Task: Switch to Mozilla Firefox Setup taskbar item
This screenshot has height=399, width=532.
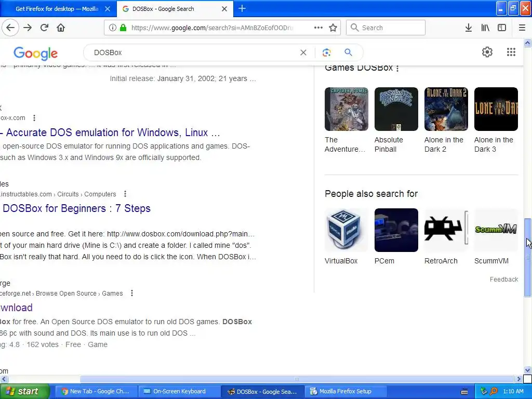Action: pos(345,392)
